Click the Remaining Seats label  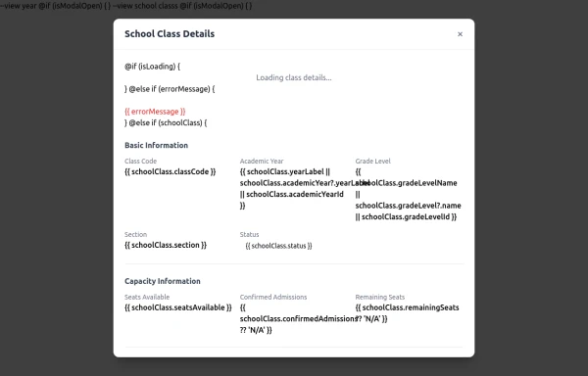tap(380, 297)
